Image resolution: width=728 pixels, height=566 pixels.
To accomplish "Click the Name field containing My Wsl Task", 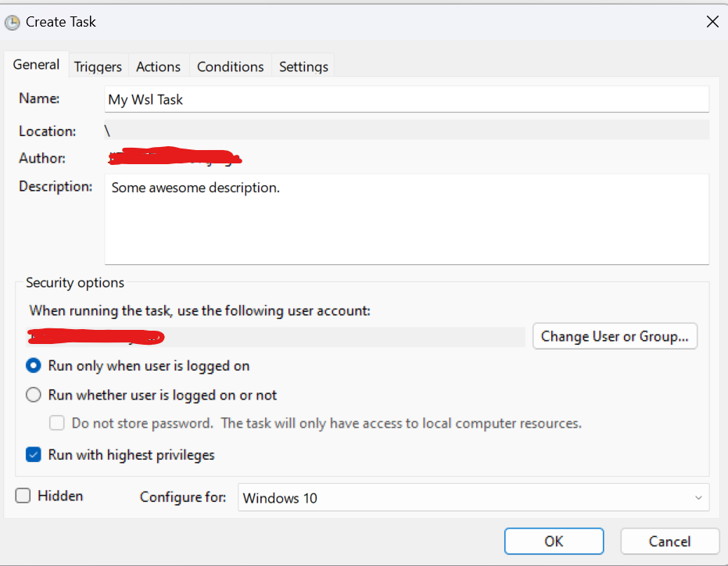I will point(407,100).
